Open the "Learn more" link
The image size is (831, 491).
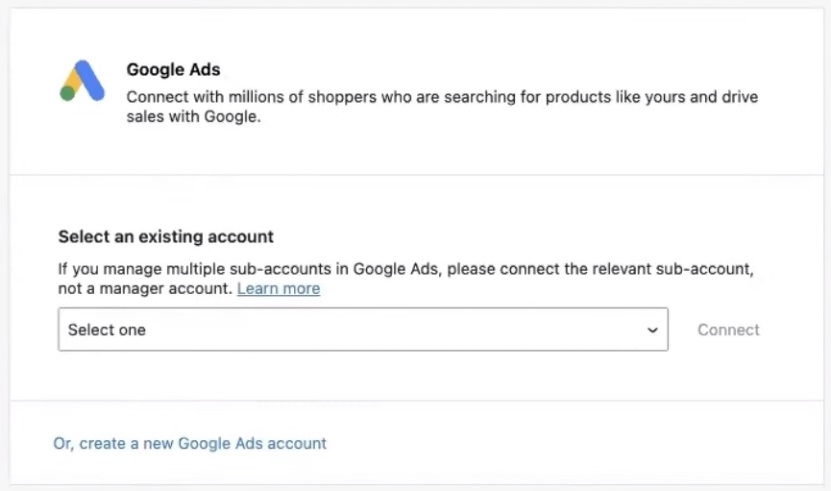pos(278,289)
